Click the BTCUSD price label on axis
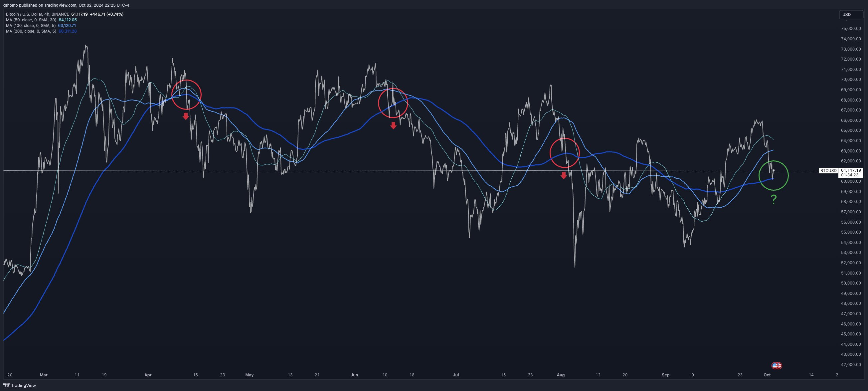 828,171
